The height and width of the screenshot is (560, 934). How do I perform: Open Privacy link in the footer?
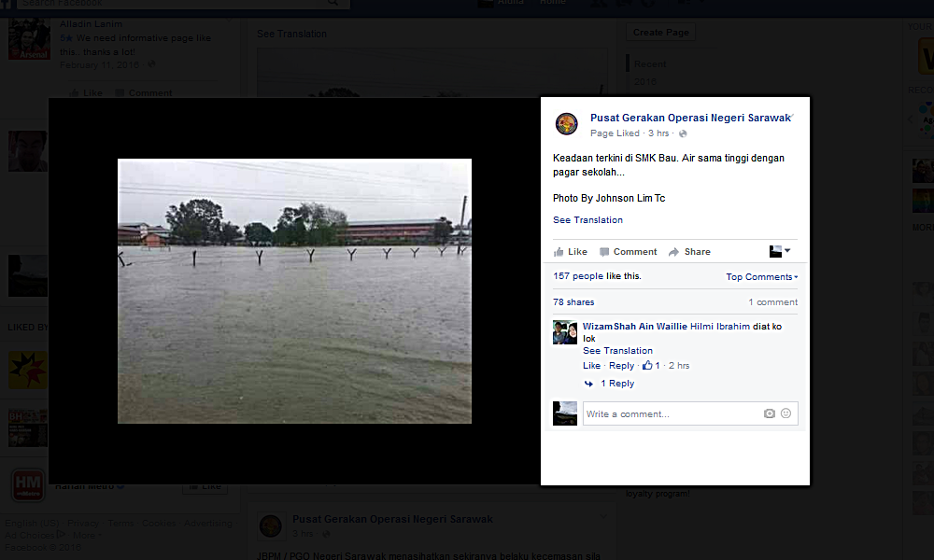pyautogui.click(x=83, y=523)
